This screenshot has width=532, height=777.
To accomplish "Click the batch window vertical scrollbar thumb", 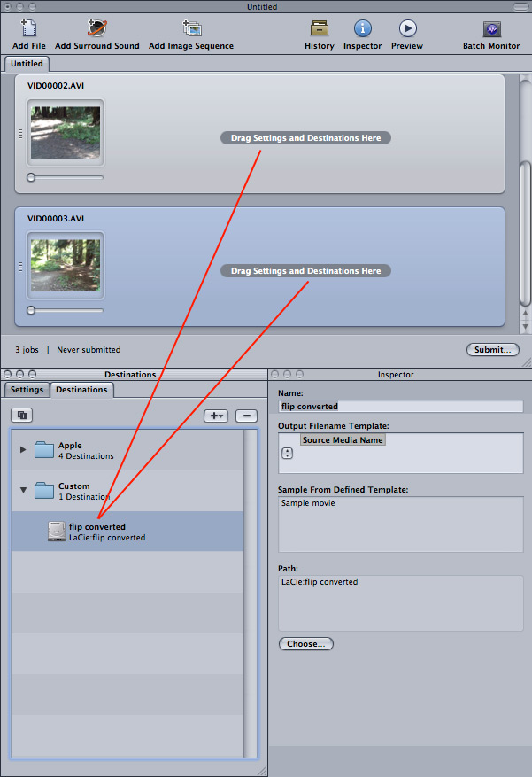I will (x=525, y=233).
